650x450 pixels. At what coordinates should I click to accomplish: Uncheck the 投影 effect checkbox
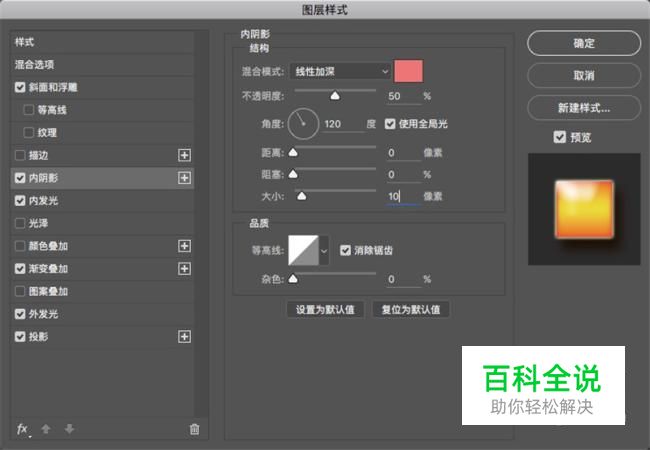pyautogui.click(x=20, y=337)
